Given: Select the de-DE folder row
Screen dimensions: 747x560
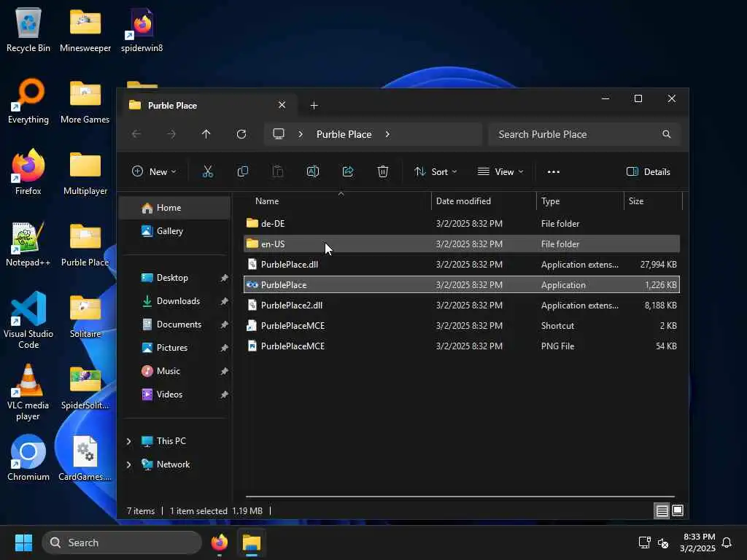Looking at the screenshot, I should coord(462,223).
